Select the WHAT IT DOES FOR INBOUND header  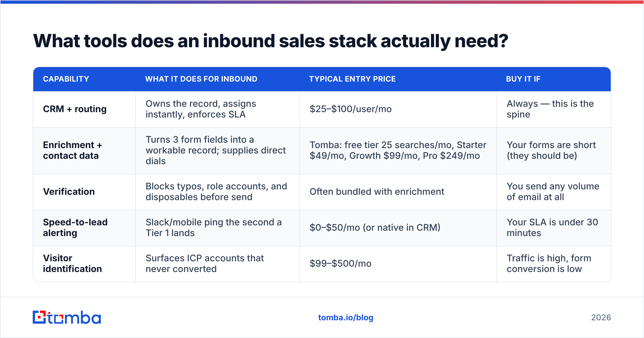point(201,79)
